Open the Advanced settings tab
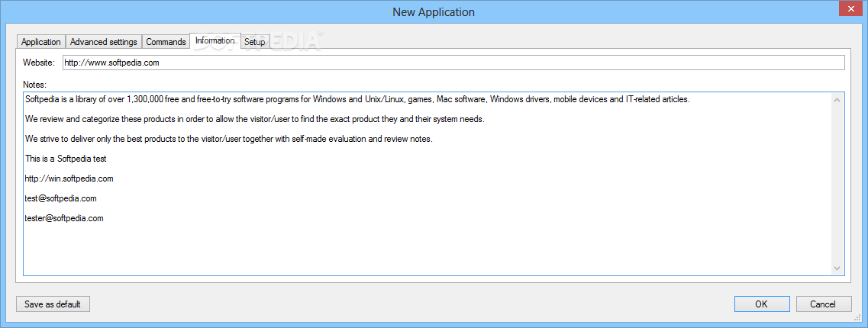The width and height of the screenshot is (868, 328). pyautogui.click(x=104, y=42)
